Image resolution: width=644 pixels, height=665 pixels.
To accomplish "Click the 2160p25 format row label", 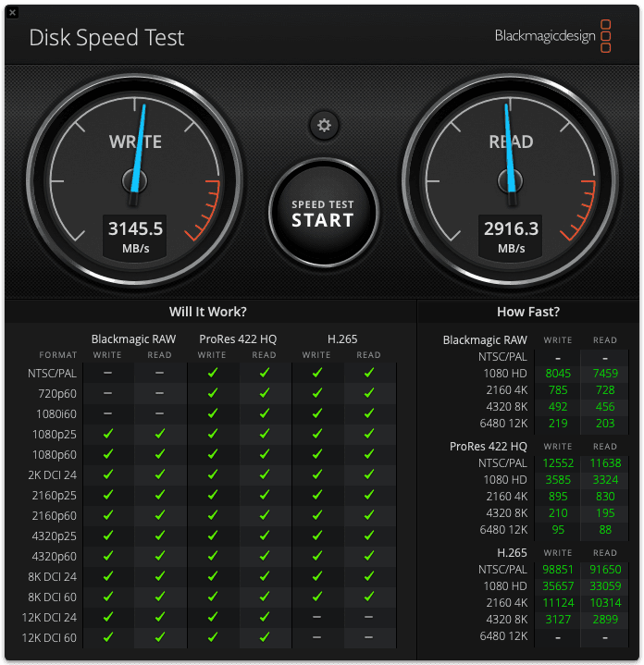I will 55,496.
